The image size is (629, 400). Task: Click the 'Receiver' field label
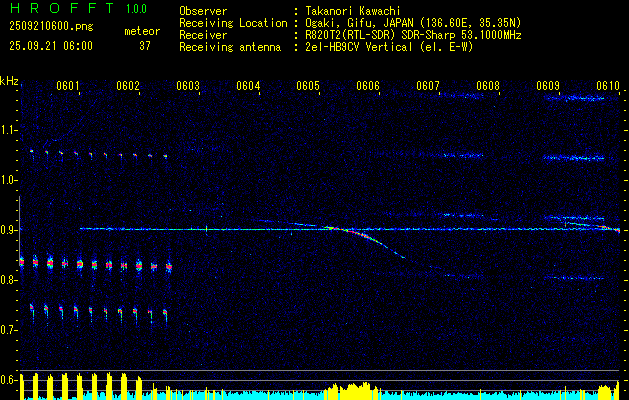coord(203,35)
